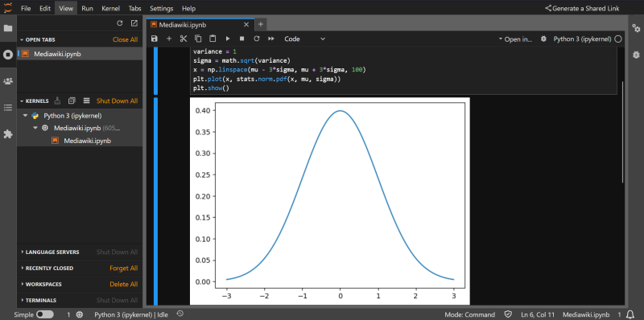Interrupt the kernel with stop icon
The height and width of the screenshot is (320, 644).
242,39
